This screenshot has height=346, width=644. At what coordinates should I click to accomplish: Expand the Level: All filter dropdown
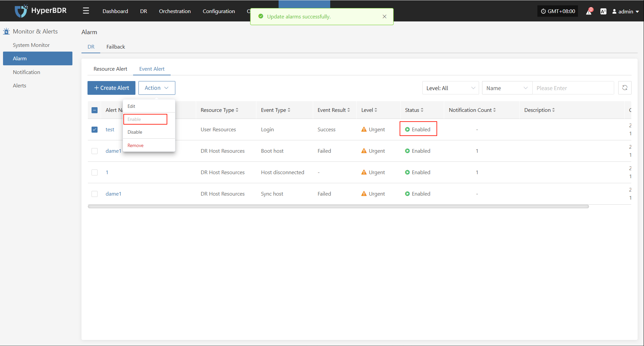pos(451,88)
